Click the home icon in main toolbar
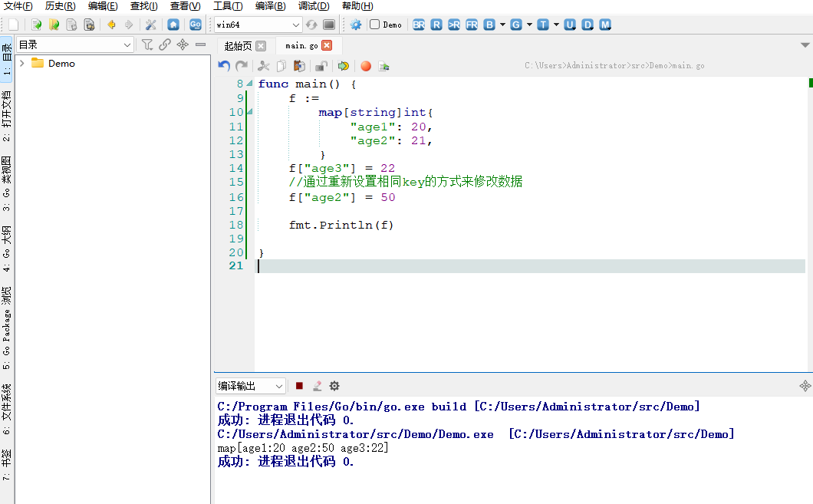The width and height of the screenshot is (813, 504). [173, 25]
